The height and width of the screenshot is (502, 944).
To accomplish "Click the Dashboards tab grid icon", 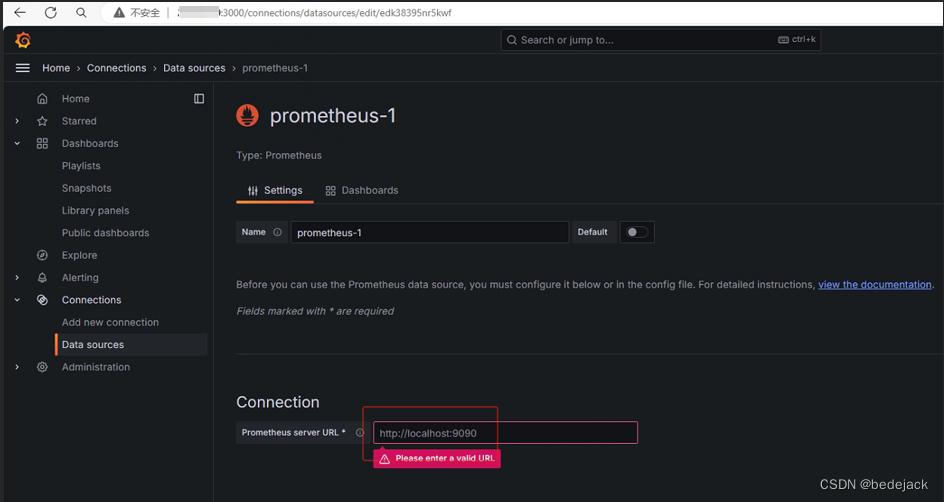I will point(331,191).
